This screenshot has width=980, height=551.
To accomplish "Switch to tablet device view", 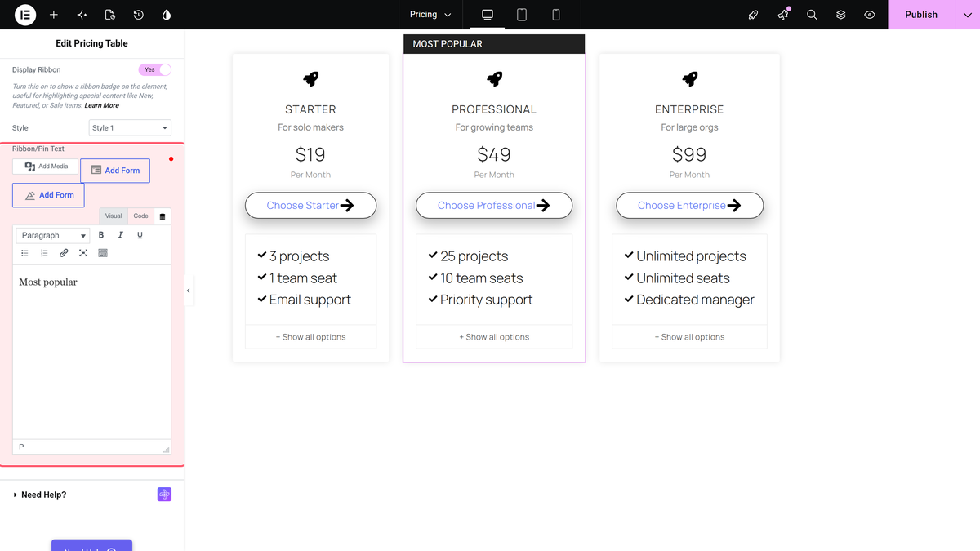I will coord(522,15).
